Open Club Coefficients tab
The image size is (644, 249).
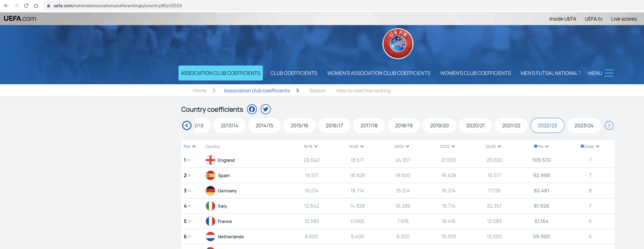coord(294,73)
